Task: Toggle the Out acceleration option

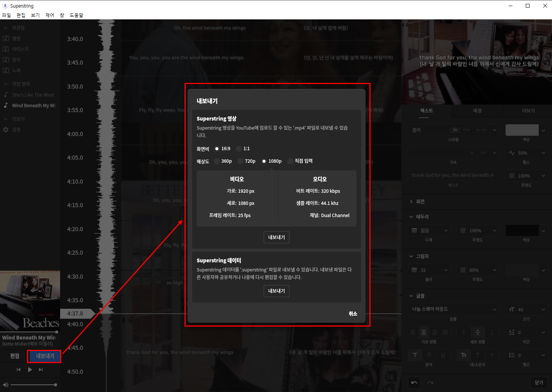Action: (483, 153)
